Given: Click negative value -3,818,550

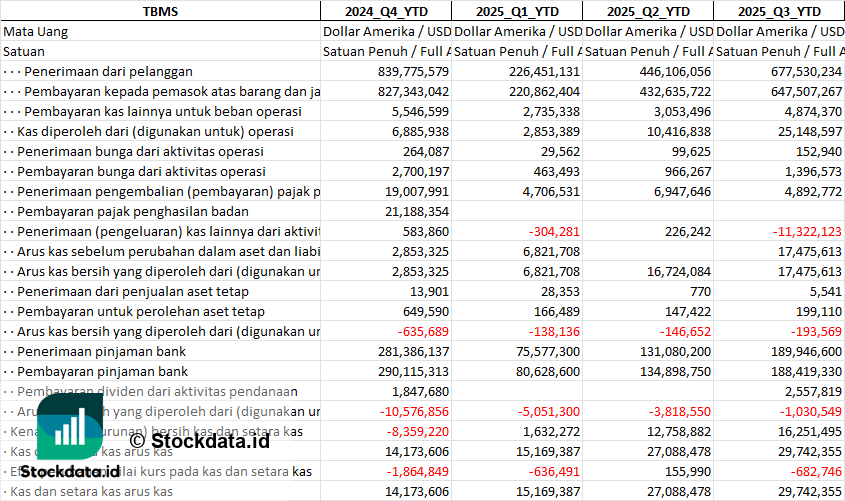Looking at the screenshot, I should [x=680, y=411].
